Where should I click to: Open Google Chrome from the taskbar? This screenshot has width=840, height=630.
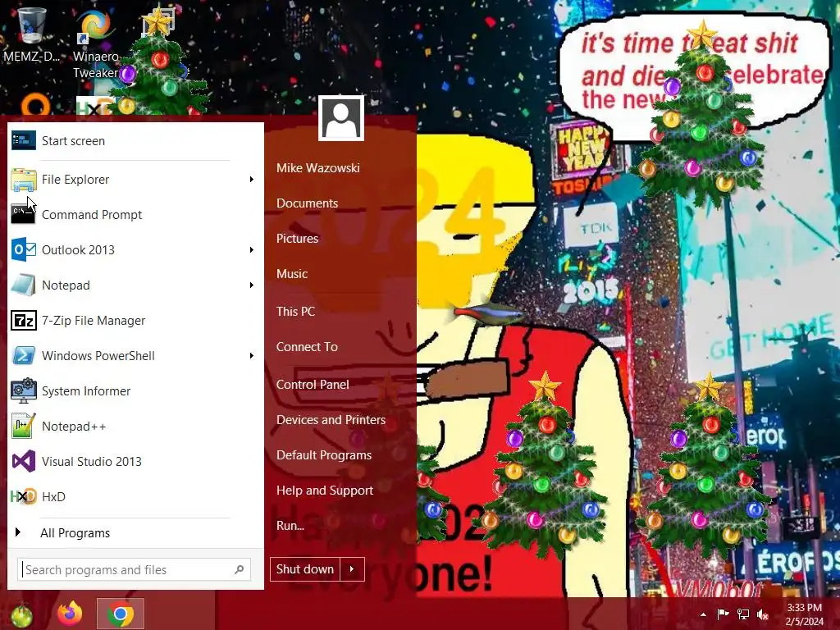pyautogui.click(x=121, y=614)
